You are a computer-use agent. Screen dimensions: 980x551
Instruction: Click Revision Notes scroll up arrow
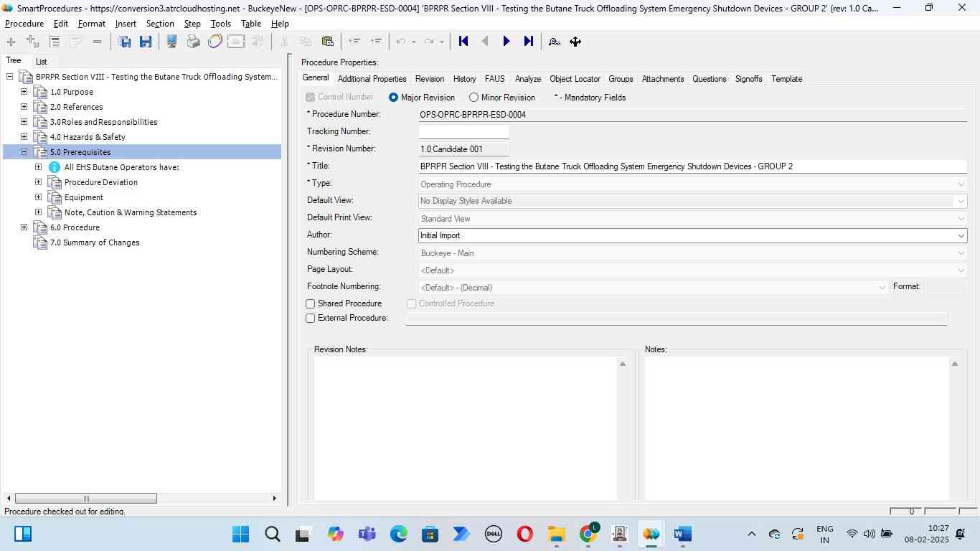(623, 364)
